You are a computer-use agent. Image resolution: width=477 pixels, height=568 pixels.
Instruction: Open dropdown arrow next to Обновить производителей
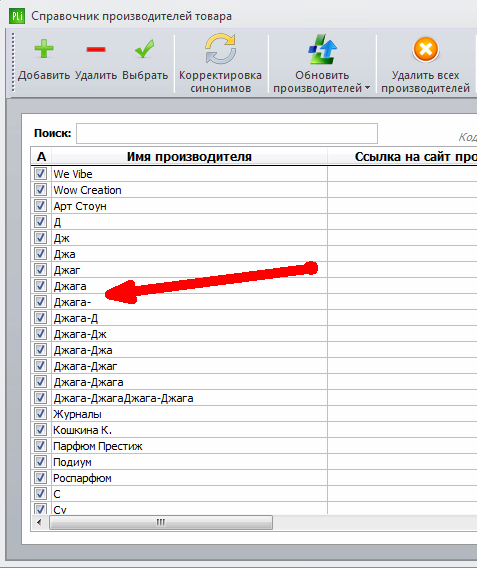coord(367,88)
